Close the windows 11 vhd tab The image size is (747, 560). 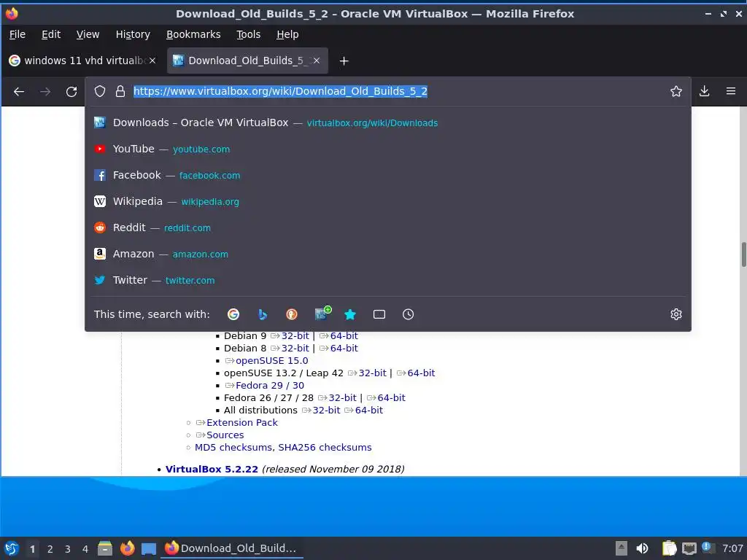152,61
